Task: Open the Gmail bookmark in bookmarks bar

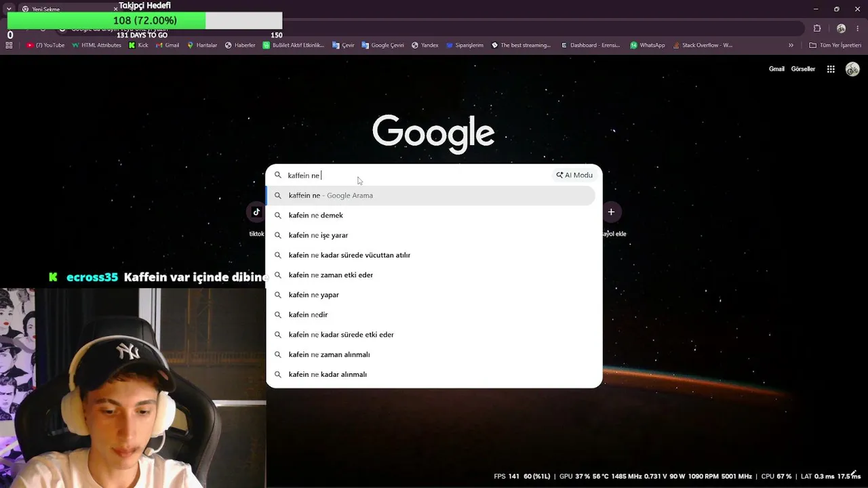Action: click(167, 45)
